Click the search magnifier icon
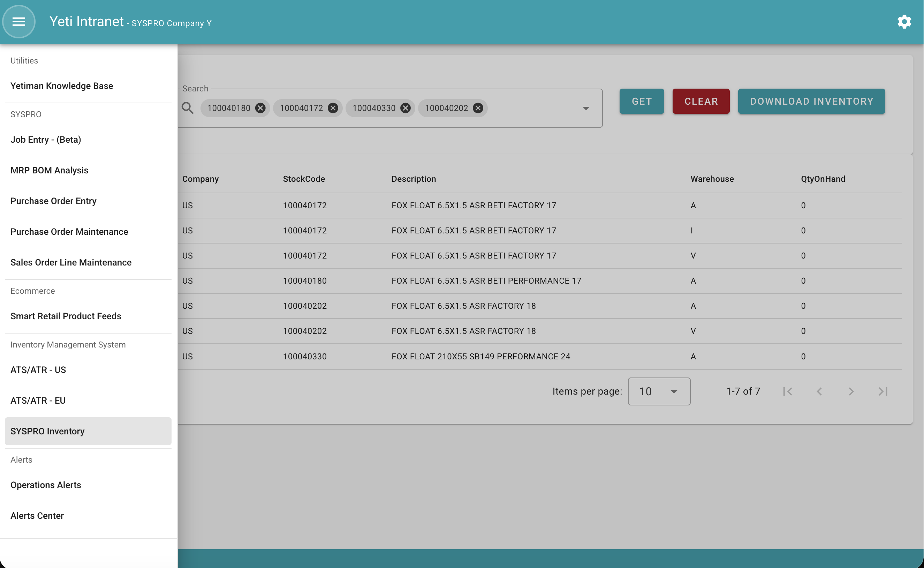This screenshot has width=924, height=568. (x=188, y=108)
